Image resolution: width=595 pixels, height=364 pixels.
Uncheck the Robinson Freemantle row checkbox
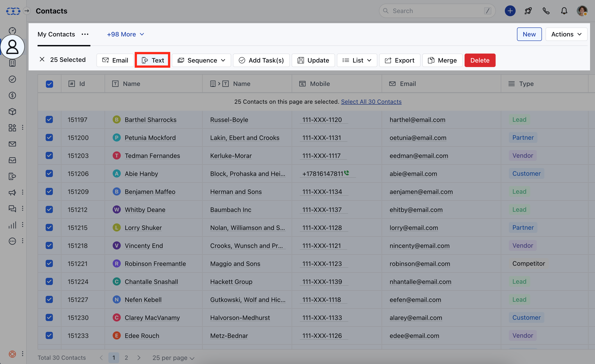click(x=49, y=263)
